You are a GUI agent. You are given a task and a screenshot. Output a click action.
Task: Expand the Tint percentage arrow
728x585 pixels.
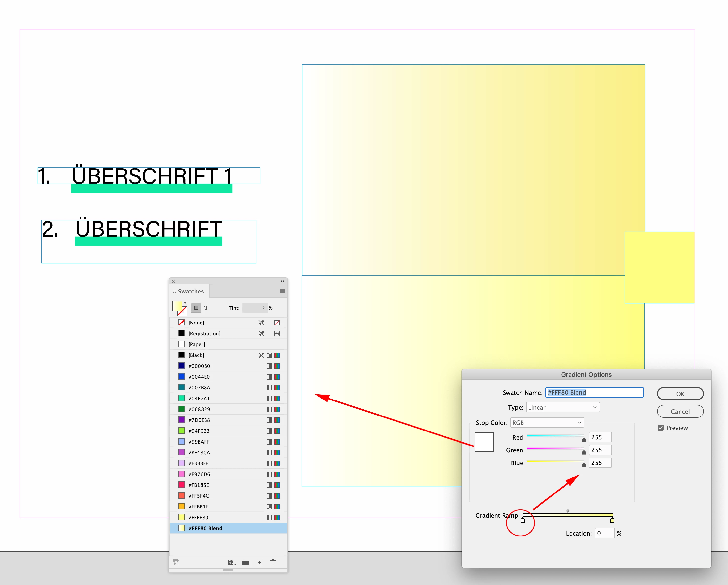[x=263, y=308]
